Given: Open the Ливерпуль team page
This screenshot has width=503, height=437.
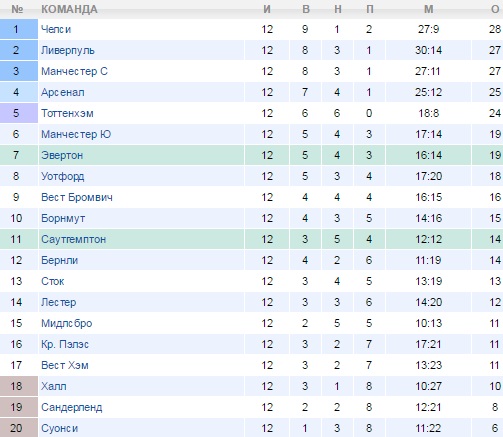Looking at the screenshot, I should [68, 50].
